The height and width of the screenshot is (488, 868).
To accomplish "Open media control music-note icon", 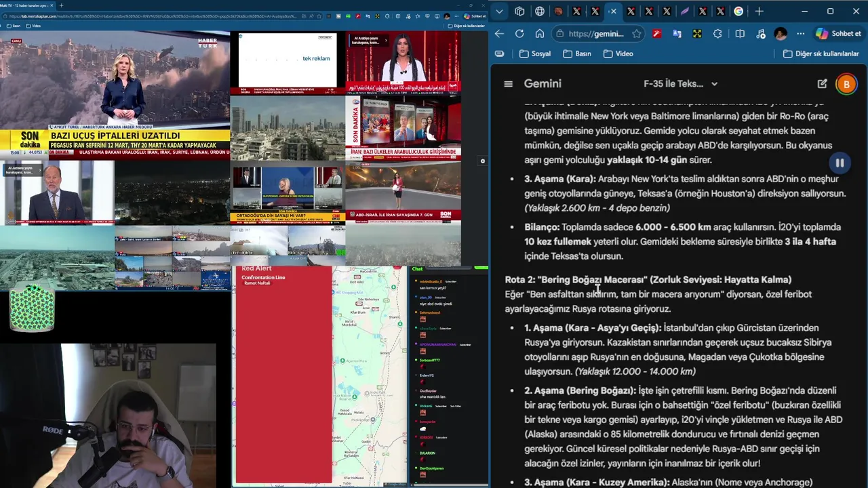I will 760,33.
